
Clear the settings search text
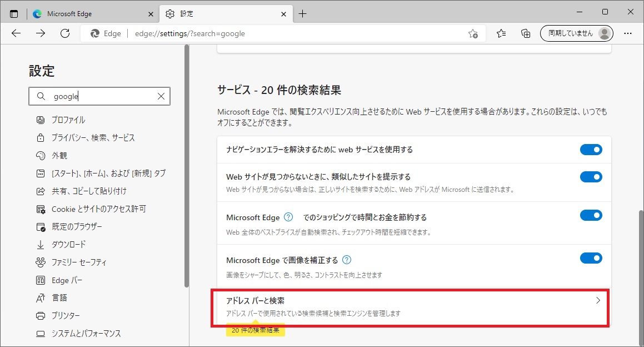(x=161, y=96)
